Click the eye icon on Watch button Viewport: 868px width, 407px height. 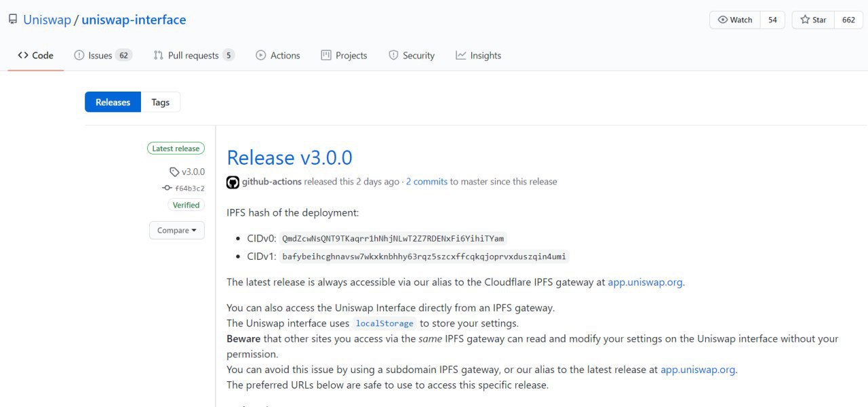point(722,20)
